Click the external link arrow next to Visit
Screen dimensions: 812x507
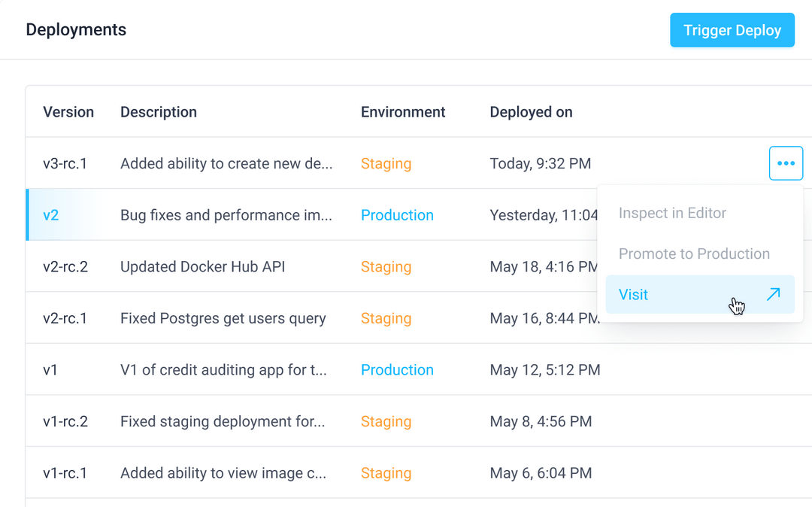click(774, 294)
